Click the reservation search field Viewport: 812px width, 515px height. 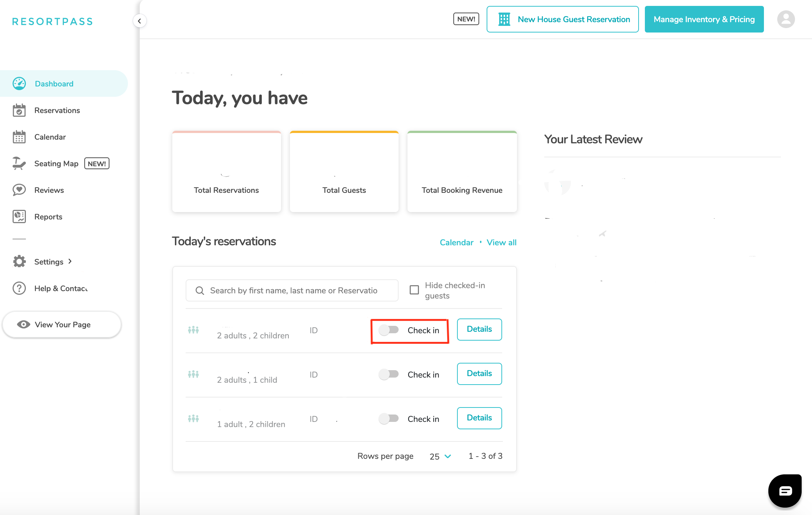pyautogui.click(x=292, y=290)
